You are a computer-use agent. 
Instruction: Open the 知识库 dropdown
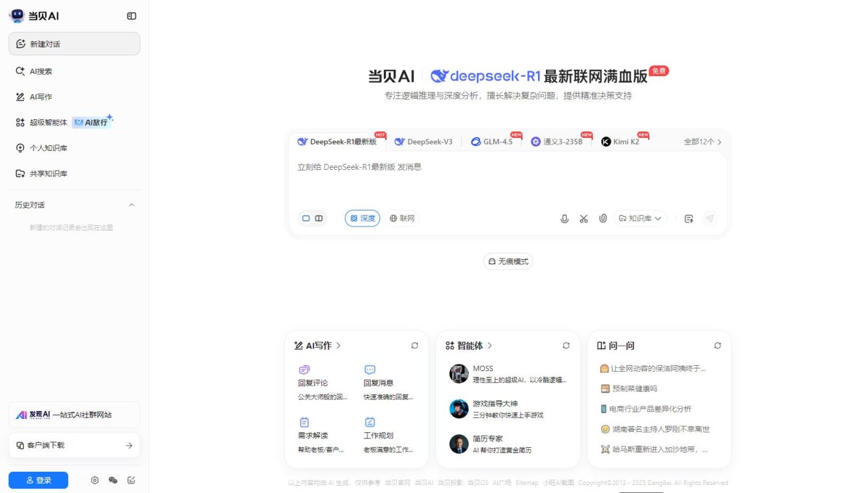coord(640,219)
